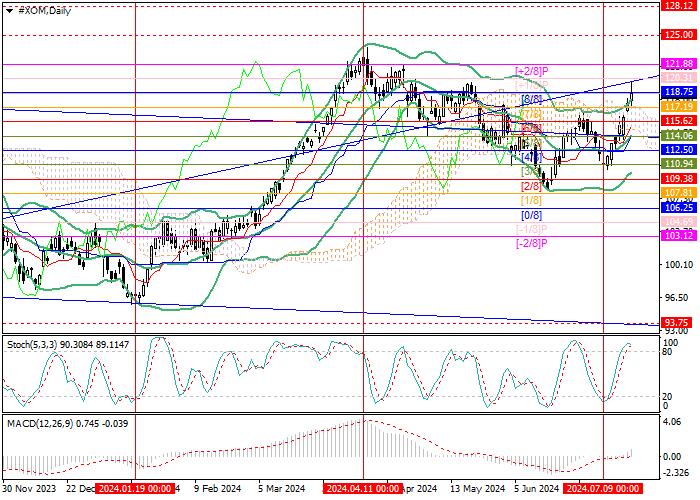The height and width of the screenshot is (500, 700).
Task: Click the [0/8] Murrey level label
Action: [531, 215]
